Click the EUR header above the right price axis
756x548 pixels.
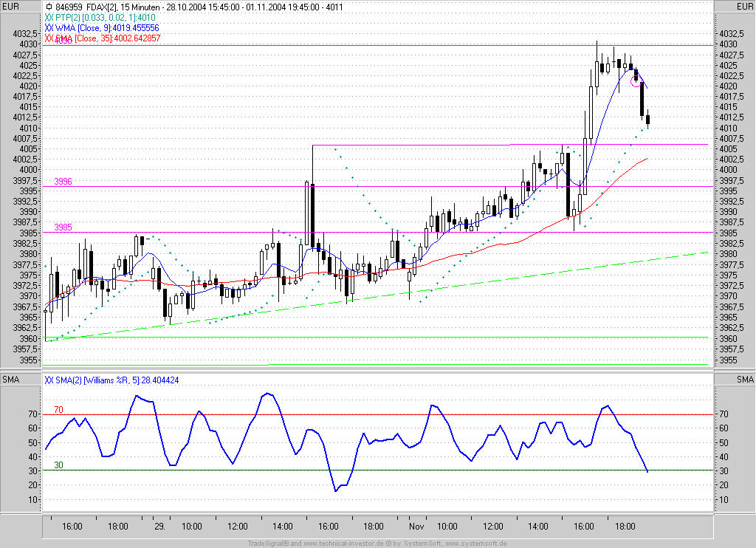pyautogui.click(x=744, y=6)
